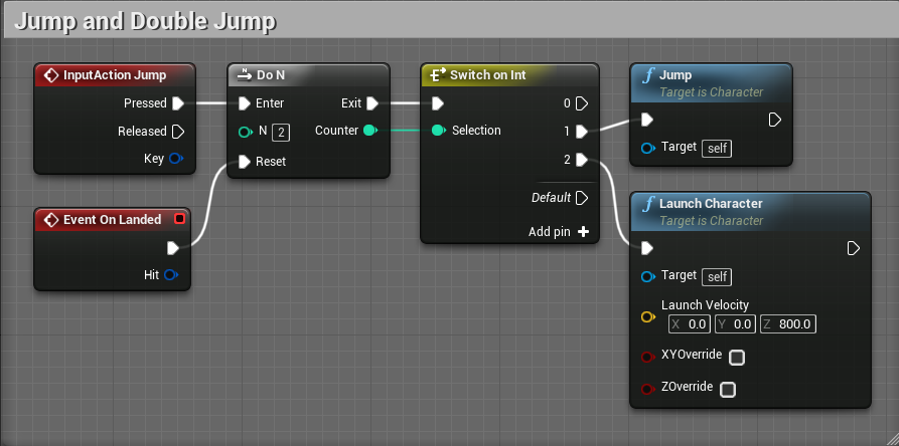The width and height of the screenshot is (899, 446).
Task: Click the Exit execution pin on Do N
Action: click(x=372, y=103)
